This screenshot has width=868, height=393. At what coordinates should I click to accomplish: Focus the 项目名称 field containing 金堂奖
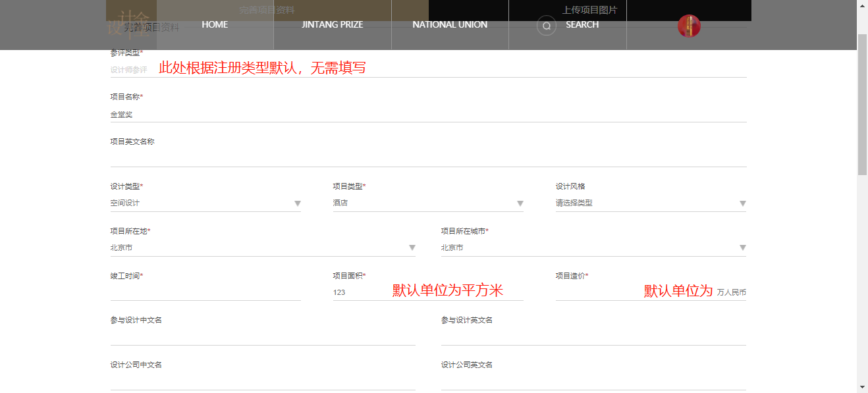(x=428, y=115)
